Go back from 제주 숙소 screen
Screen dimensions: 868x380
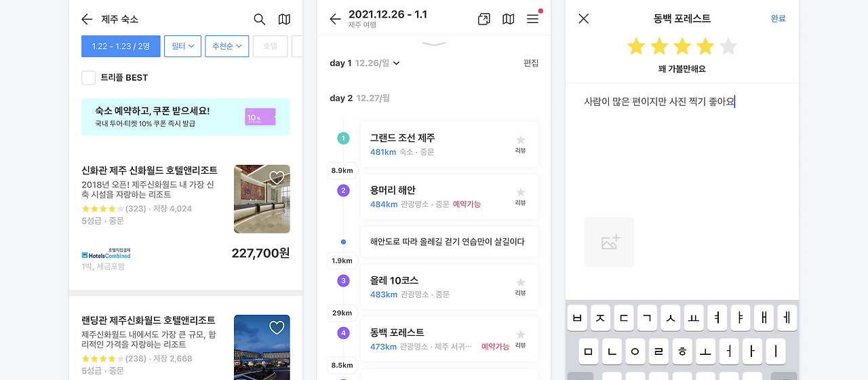click(x=87, y=20)
